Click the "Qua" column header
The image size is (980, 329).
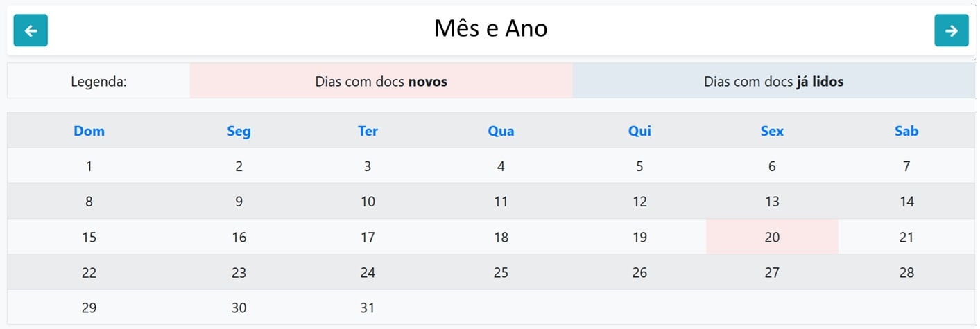(501, 131)
